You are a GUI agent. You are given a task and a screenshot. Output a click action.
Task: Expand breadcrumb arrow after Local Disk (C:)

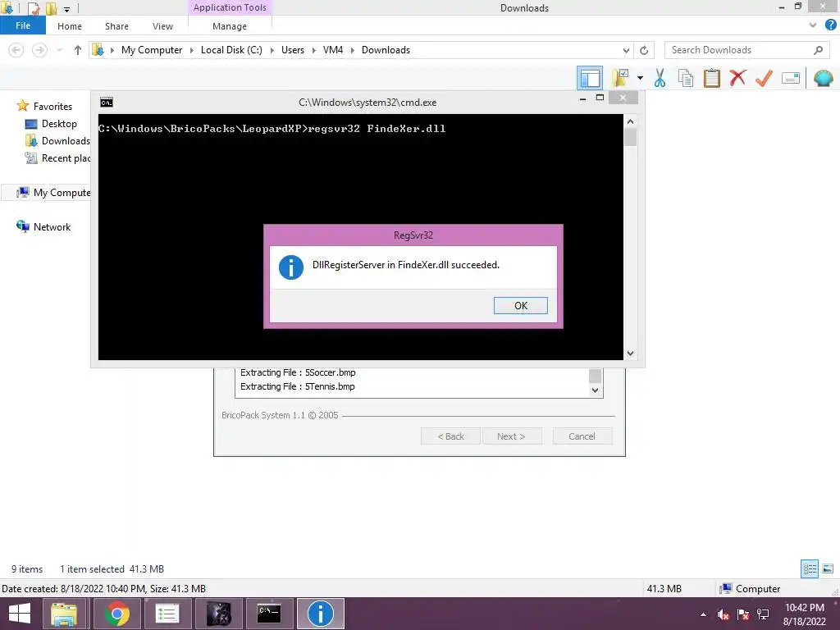(272, 50)
